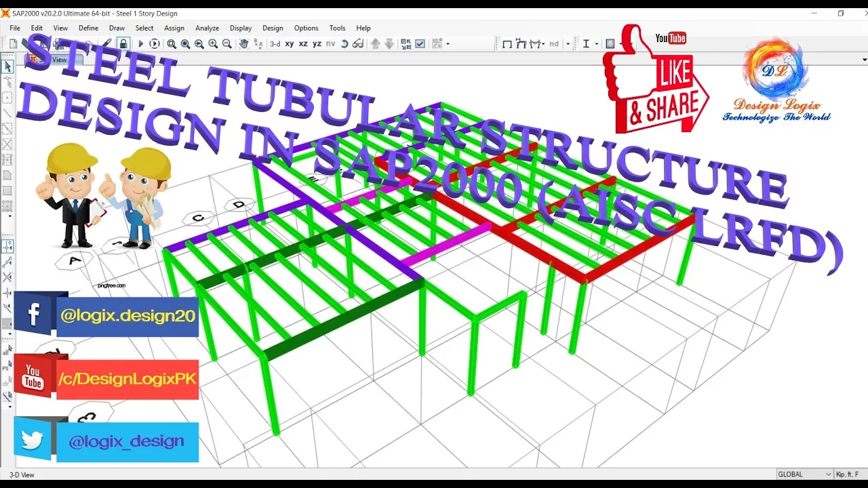
Task: Set the default 3-d view
Action: [x=275, y=44]
